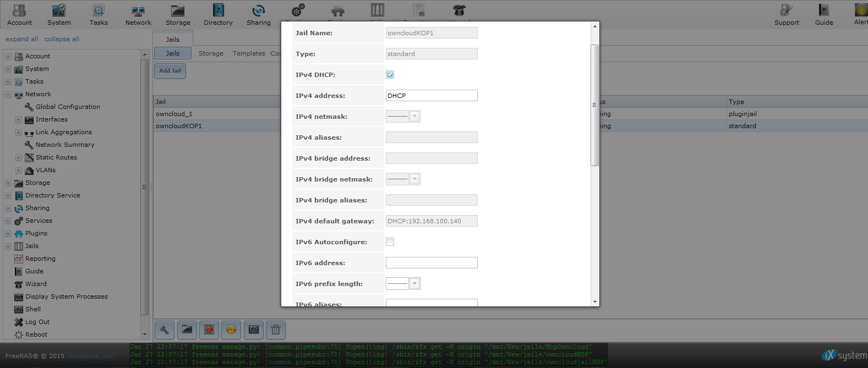Viewport: 868px width, 368px height.
Task: Click the red Stop jail button
Action: click(x=209, y=329)
